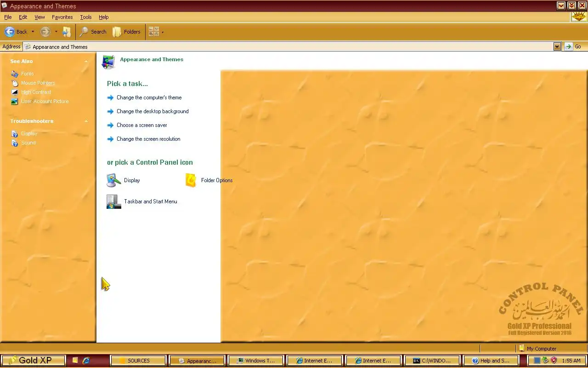Open the Fonts link
Viewport: 588px width, 368px height.
tap(28, 74)
